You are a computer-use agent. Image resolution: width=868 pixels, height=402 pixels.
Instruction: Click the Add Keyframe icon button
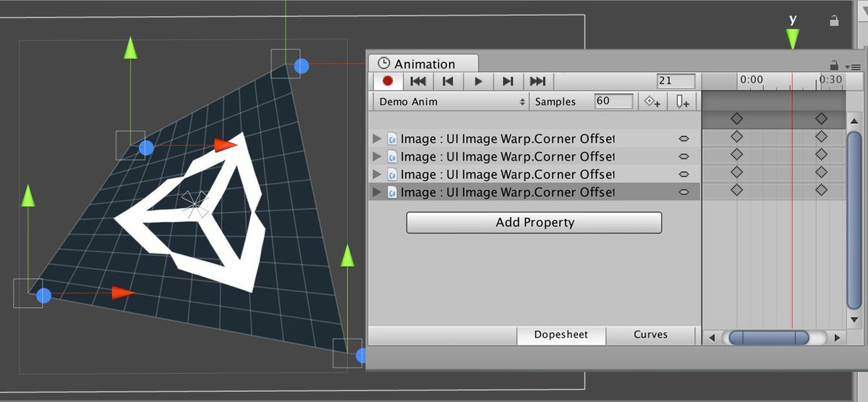(x=652, y=102)
